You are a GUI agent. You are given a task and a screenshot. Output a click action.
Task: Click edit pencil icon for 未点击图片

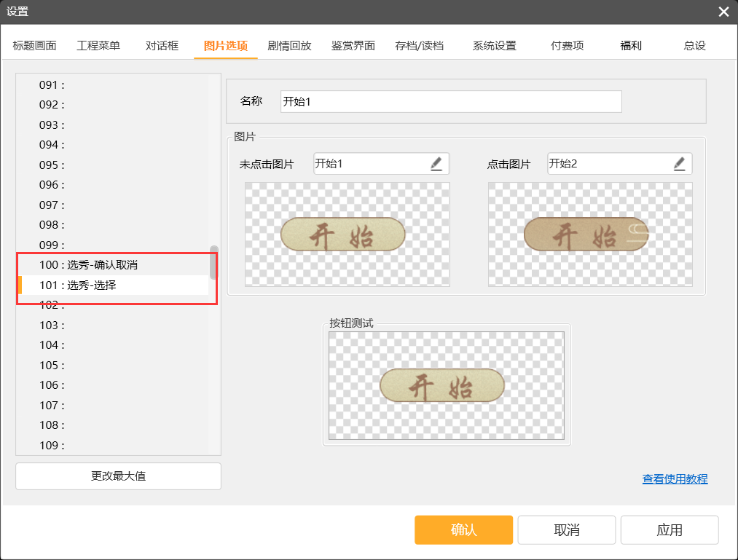(436, 164)
